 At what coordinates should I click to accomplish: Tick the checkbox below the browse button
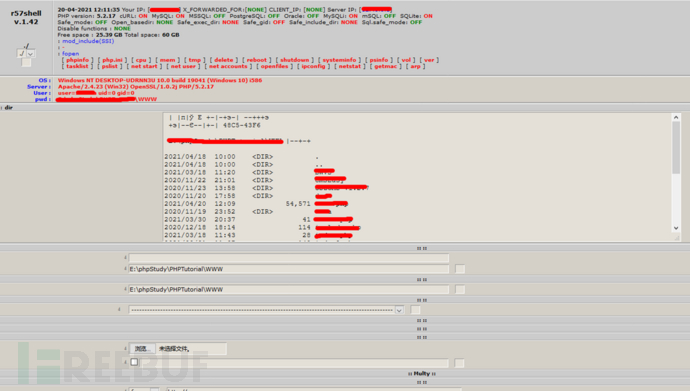[134, 362]
